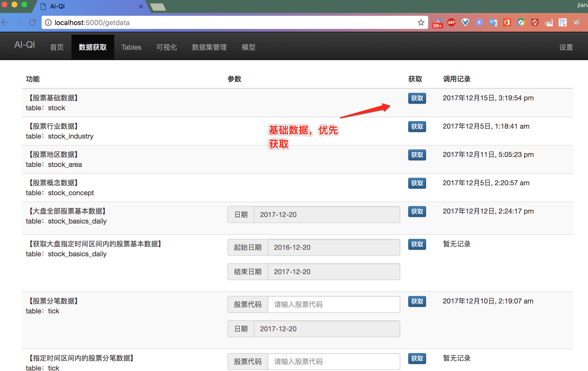The width and height of the screenshot is (588, 371).
Task: Reload the page with the refresh icon
Action: click(x=33, y=22)
